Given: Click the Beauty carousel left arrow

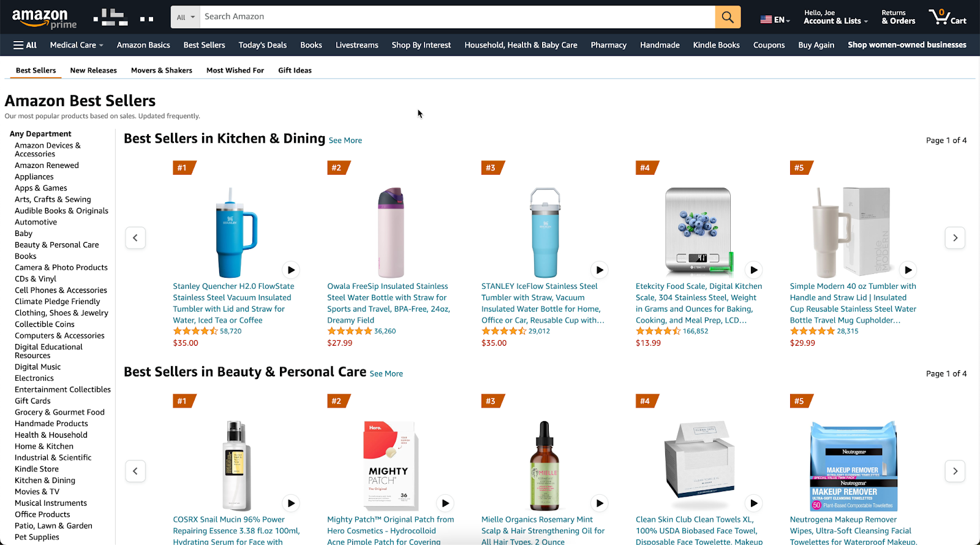Looking at the screenshot, I should tap(135, 471).
